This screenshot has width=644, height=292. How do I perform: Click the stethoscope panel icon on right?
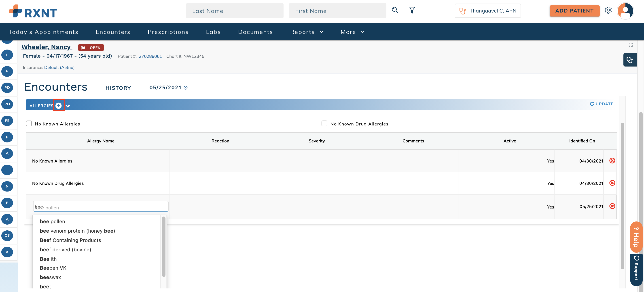(x=630, y=60)
